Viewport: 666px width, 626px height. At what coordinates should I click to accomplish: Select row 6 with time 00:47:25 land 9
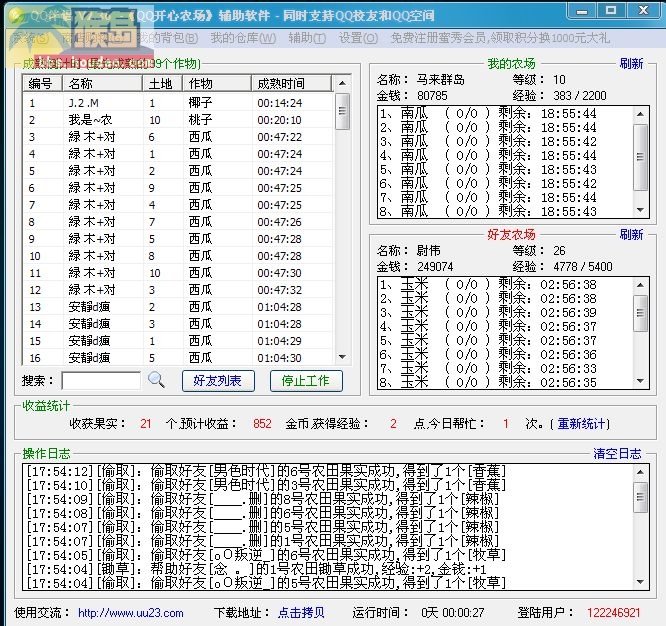[x=178, y=188]
